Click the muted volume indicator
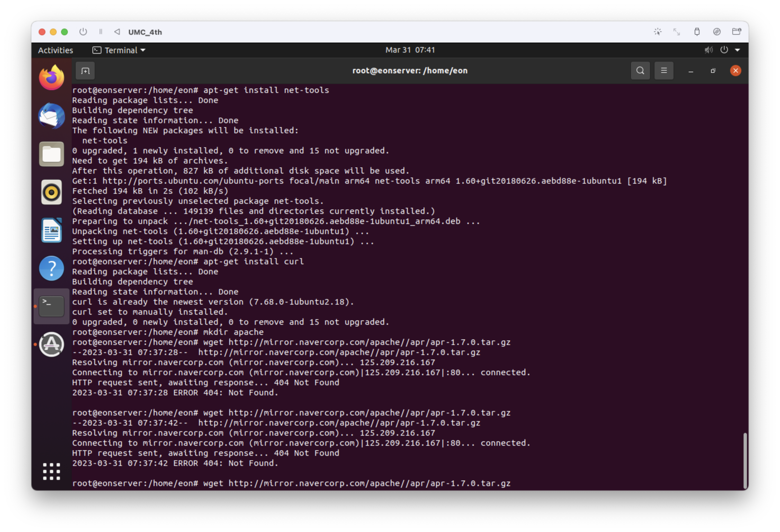 [708, 50]
